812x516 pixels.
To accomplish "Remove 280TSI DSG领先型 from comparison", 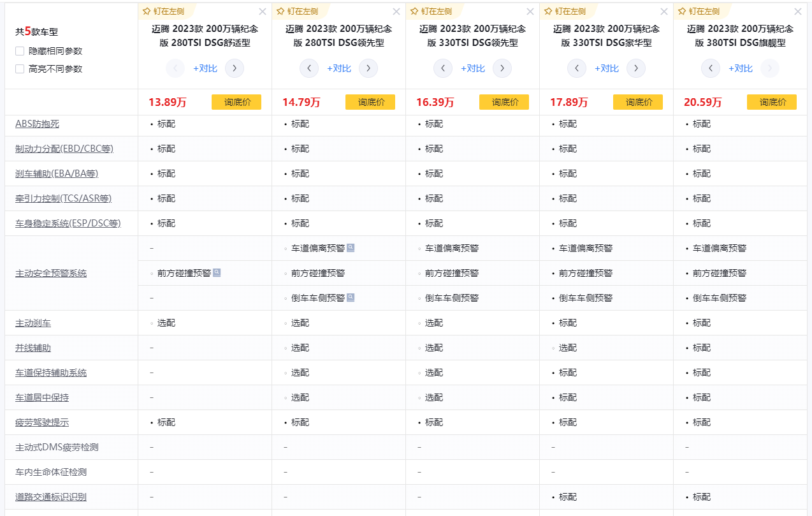I will (396, 11).
